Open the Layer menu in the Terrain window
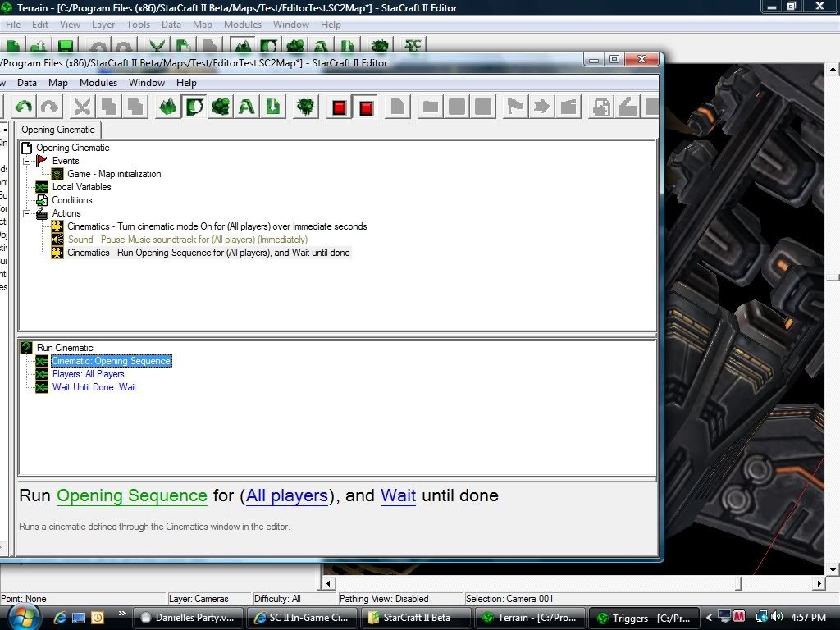The height and width of the screenshot is (630, 840). point(103,25)
